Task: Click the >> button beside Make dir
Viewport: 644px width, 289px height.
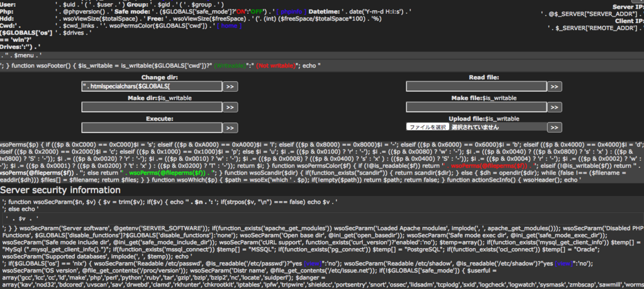Action: click(x=230, y=107)
